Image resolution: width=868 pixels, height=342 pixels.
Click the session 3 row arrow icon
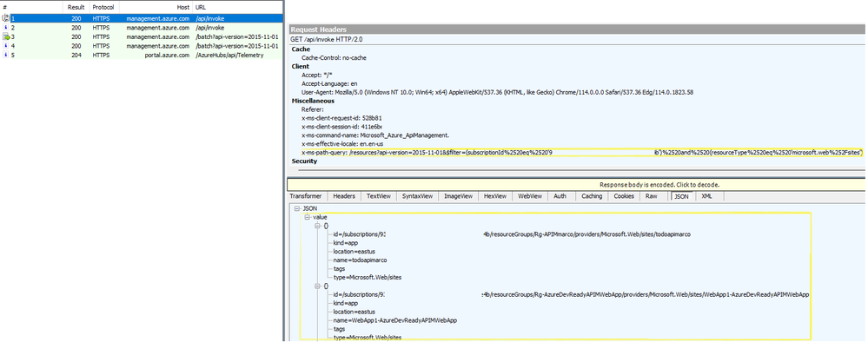pos(6,36)
